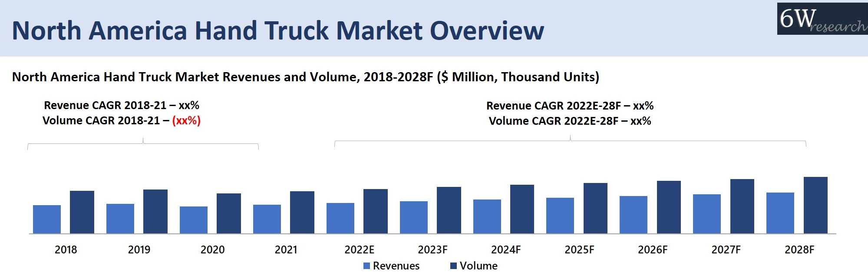The image size is (868, 276).
Task: Select the 2027F axis label
Action: pyautogui.click(x=726, y=250)
